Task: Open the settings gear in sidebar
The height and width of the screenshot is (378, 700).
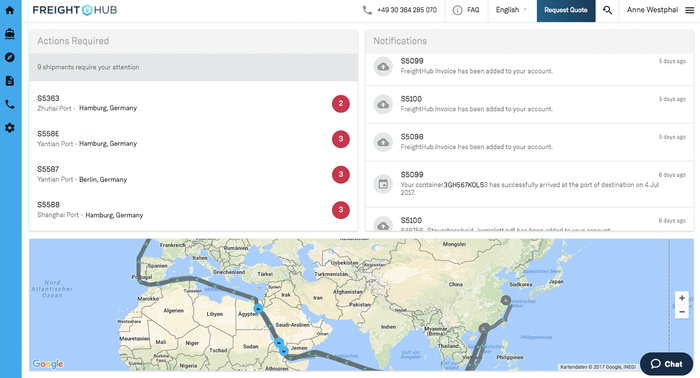Action: coord(9,128)
